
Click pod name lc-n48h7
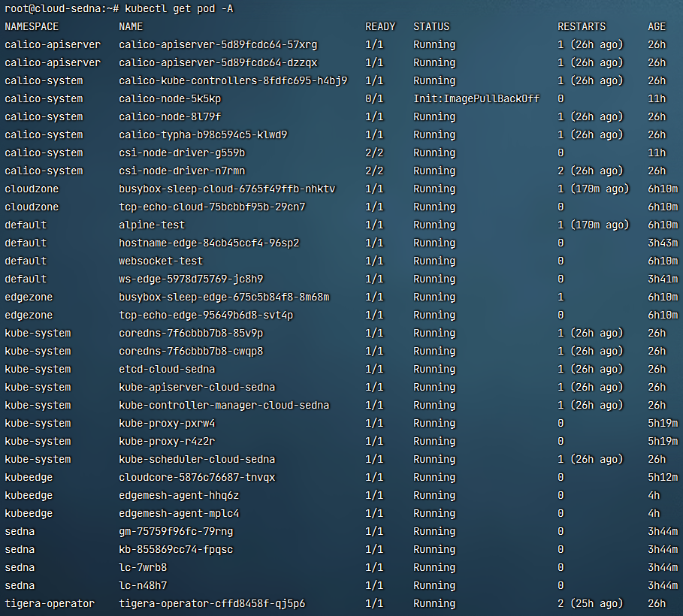pyautogui.click(x=143, y=585)
